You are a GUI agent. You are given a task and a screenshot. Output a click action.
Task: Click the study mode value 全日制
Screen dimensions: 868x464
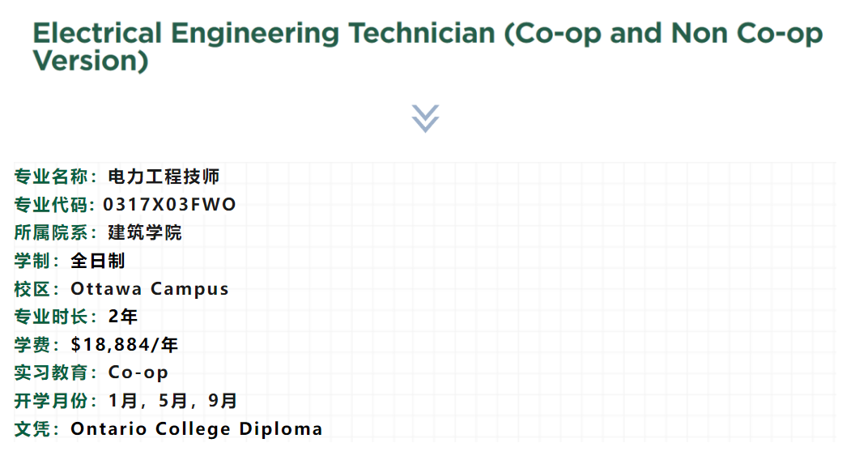98,261
